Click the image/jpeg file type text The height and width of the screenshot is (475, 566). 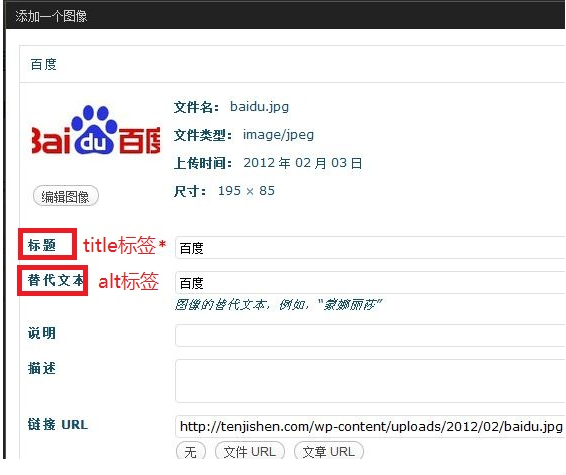click(278, 135)
